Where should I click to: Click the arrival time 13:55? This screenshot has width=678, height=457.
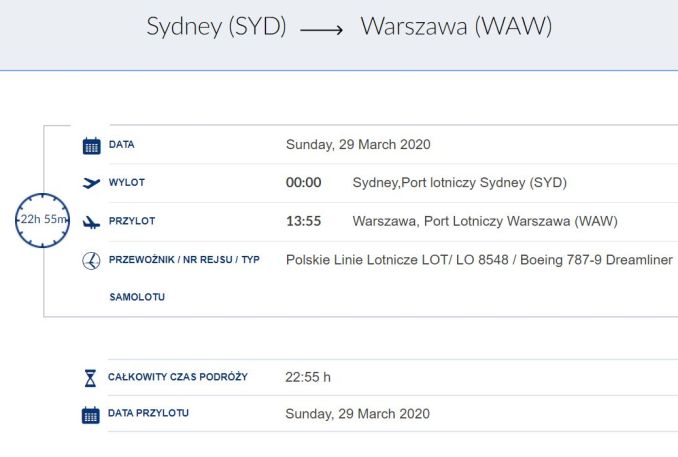[304, 221]
